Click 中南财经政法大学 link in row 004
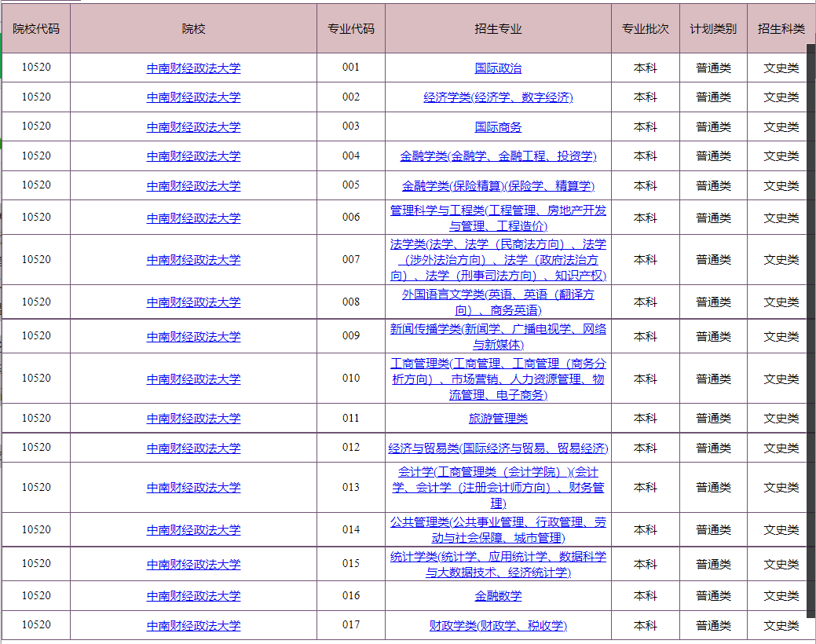Viewport: 816px width, 644px height. 193,156
